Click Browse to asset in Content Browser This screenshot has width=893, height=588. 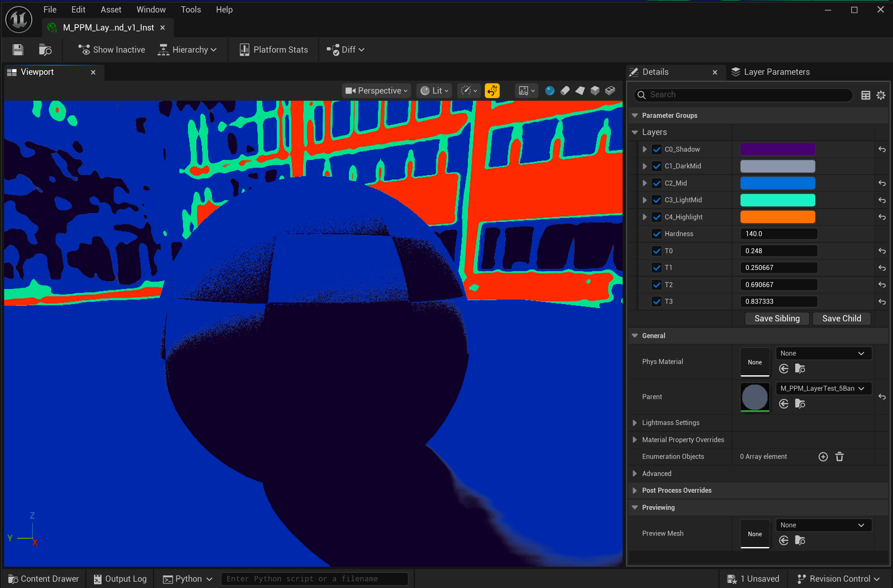[x=45, y=50]
